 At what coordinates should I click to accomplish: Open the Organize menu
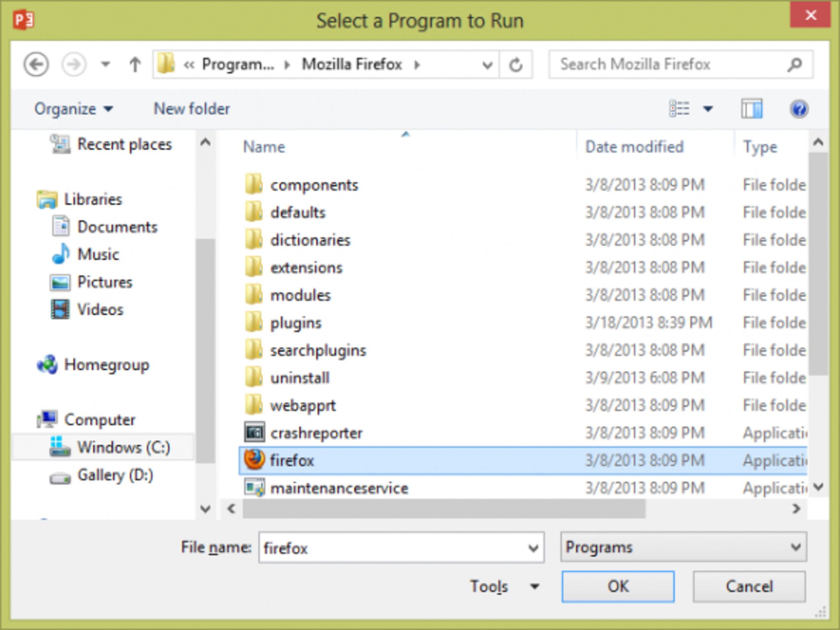73,109
